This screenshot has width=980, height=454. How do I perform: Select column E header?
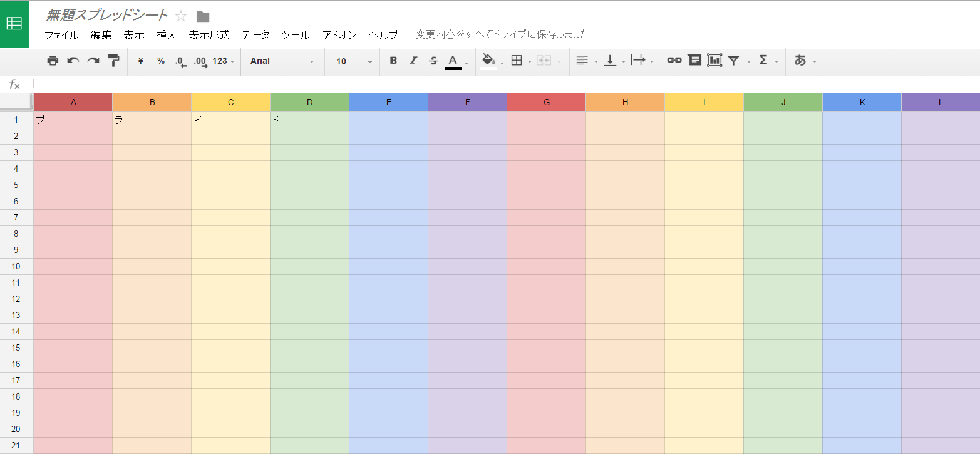coord(389,102)
